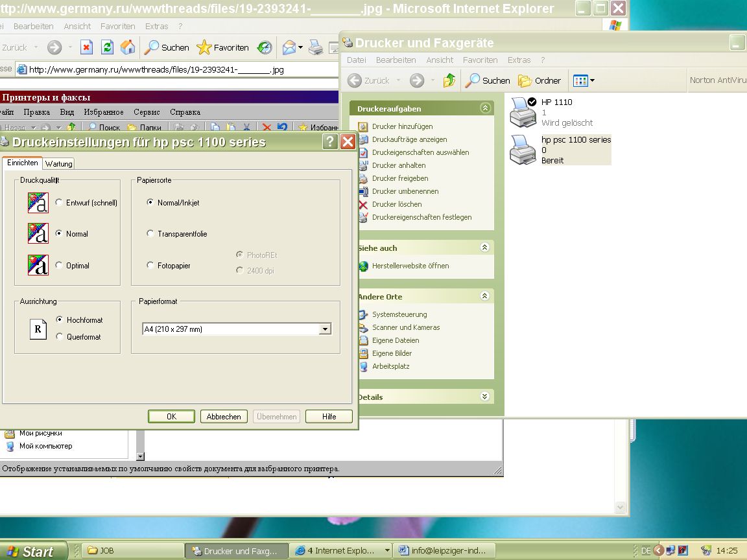Select Optimal print quality radio
The height and width of the screenshot is (560, 747).
(x=58, y=265)
